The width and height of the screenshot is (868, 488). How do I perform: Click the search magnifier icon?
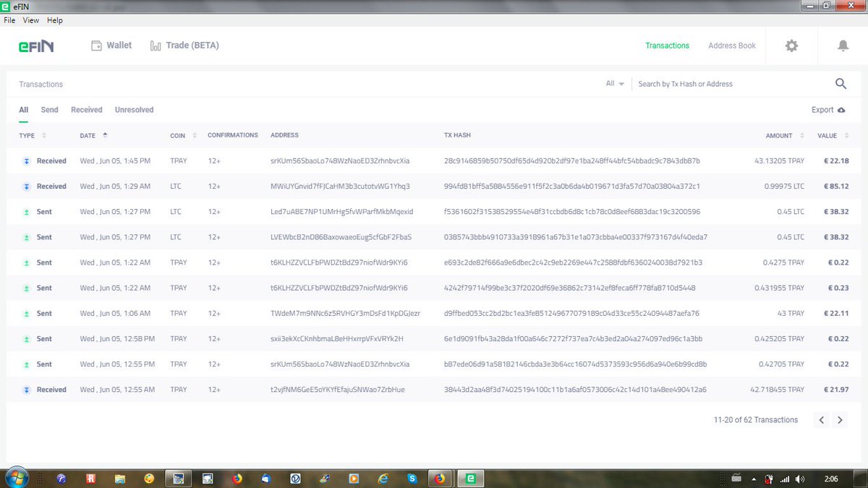point(841,84)
